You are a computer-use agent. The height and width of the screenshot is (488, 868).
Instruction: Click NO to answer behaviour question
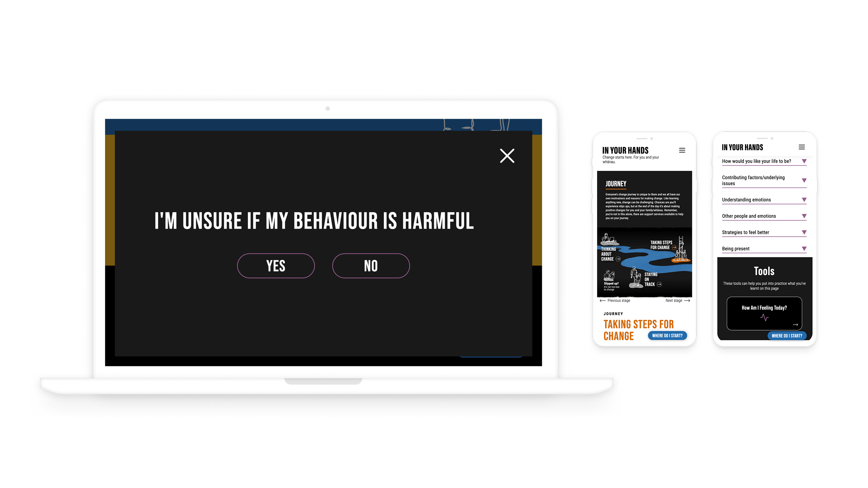coord(371,266)
